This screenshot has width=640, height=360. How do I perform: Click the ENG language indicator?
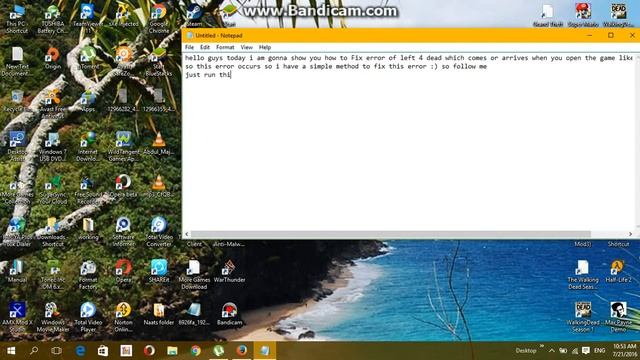599,351
